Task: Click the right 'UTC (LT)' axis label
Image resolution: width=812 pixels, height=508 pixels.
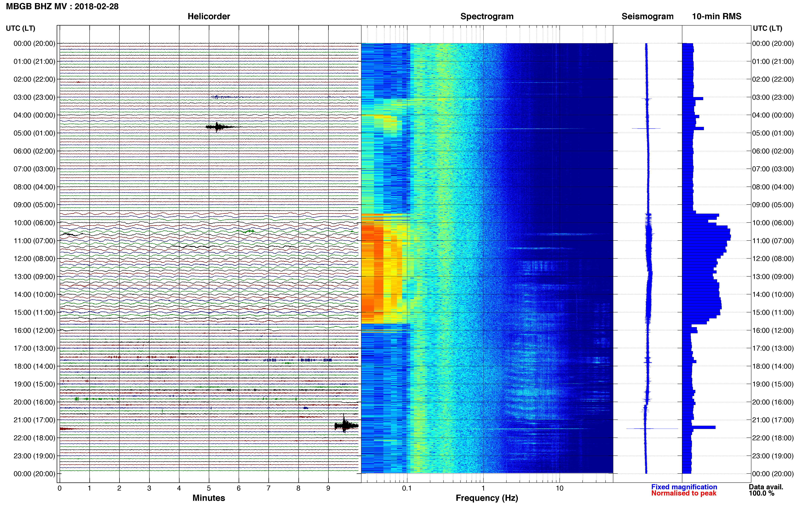Action: 767,28
